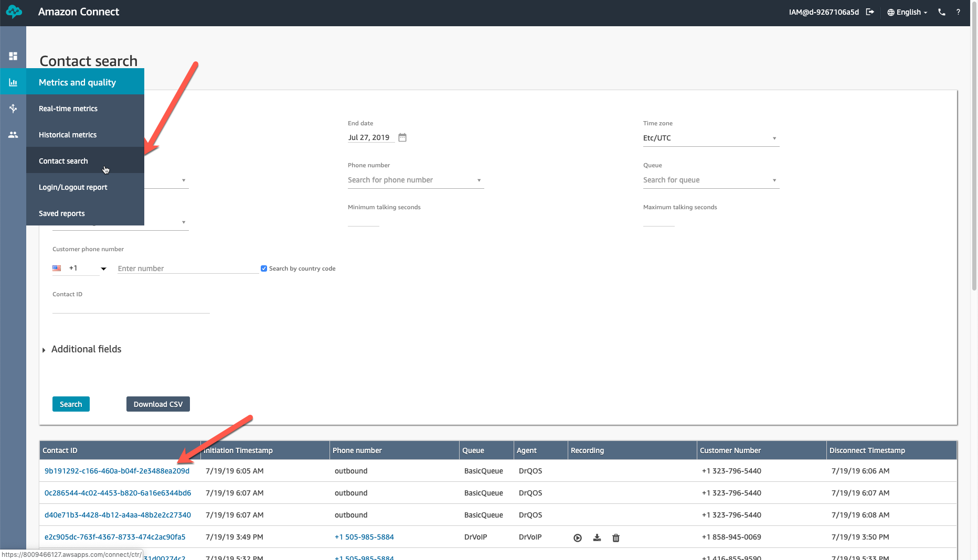Click the Contact ID column header
The width and height of the screenshot is (978, 560).
[120, 450]
